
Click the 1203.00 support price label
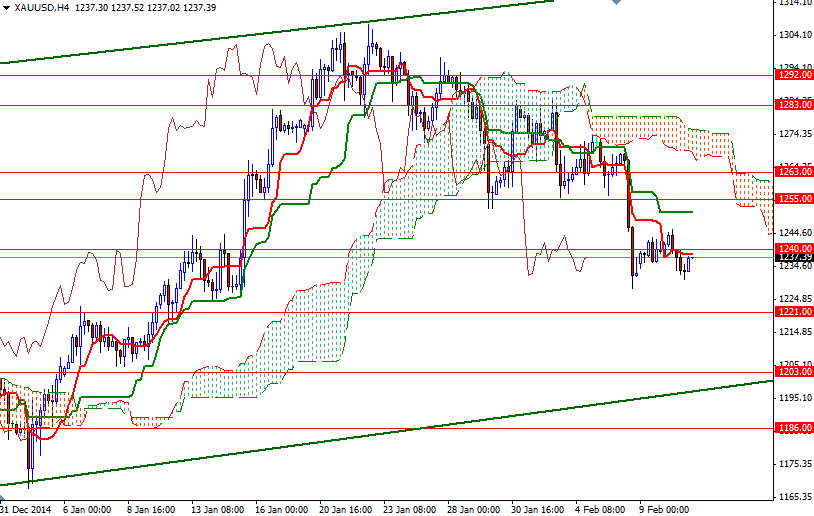[793, 372]
